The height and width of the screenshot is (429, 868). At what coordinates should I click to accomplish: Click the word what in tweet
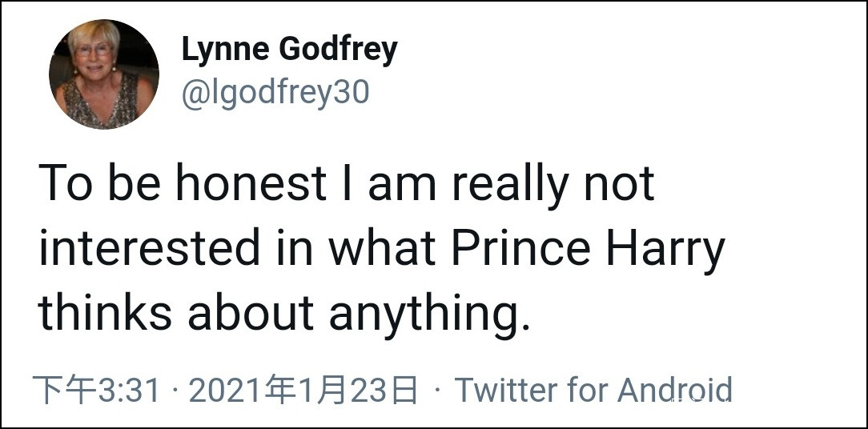tap(384, 248)
